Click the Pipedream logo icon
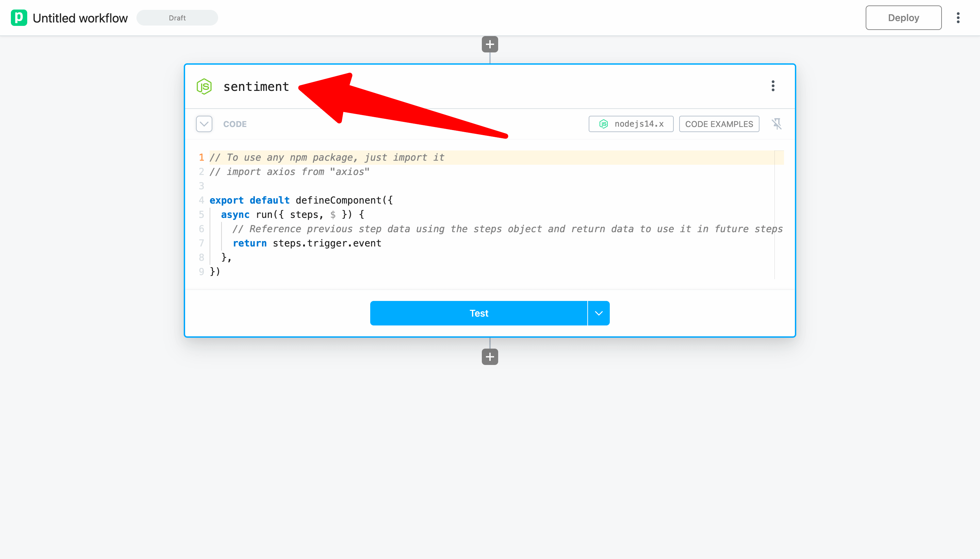The height and width of the screenshot is (559, 980). 19,18
